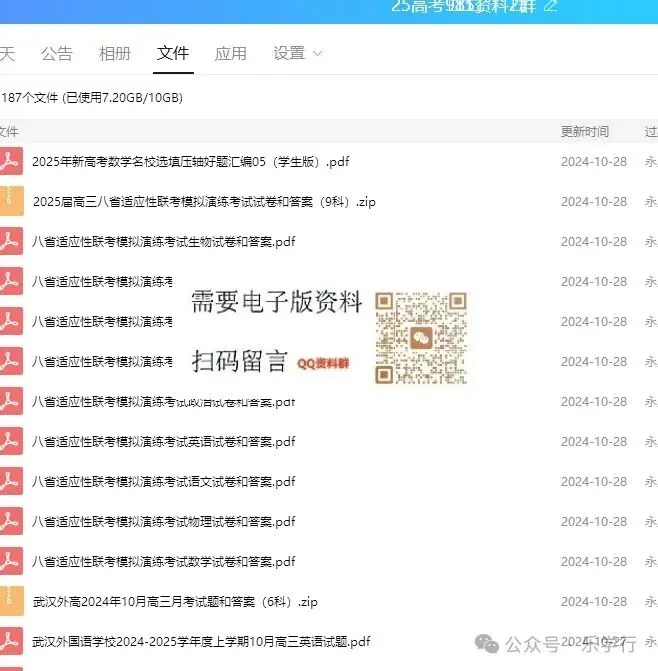Click zip icon of 2025届高三八省适应性联考 file
This screenshot has height=671, width=658.
pos(11,201)
